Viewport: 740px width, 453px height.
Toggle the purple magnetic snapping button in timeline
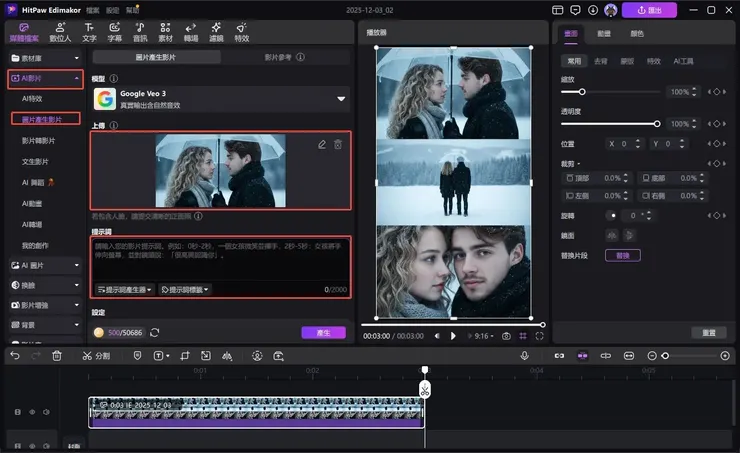click(582, 356)
